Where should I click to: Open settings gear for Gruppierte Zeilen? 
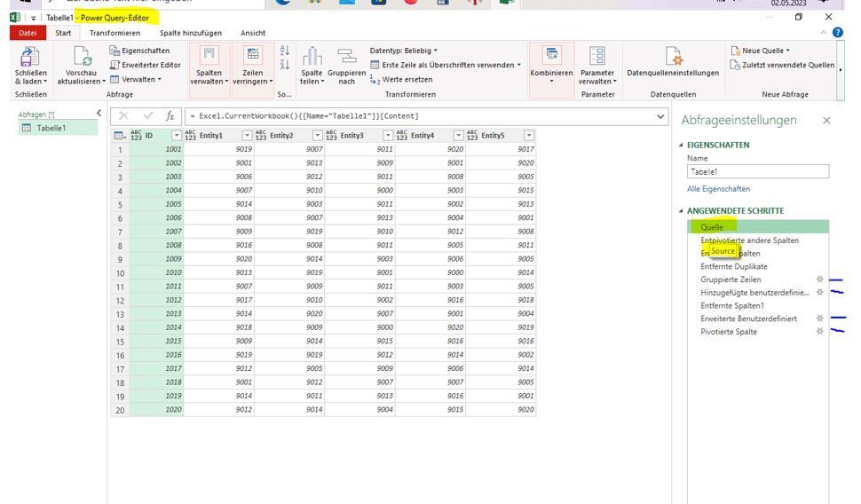point(820,279)
